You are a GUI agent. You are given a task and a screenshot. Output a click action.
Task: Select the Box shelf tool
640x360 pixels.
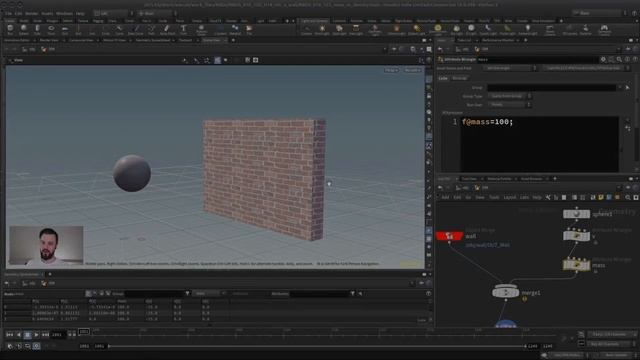tap(10, 29)
